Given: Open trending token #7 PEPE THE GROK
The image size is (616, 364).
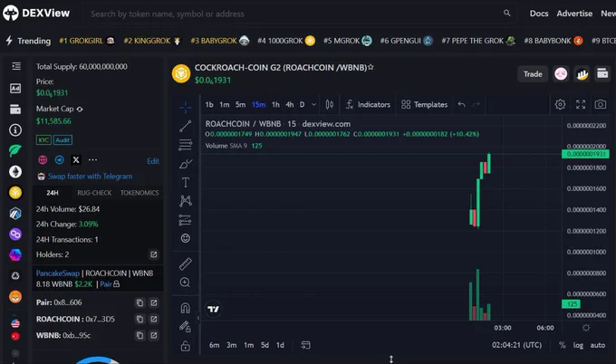Looking at the screenshot, I should click(x=478, y=41).
